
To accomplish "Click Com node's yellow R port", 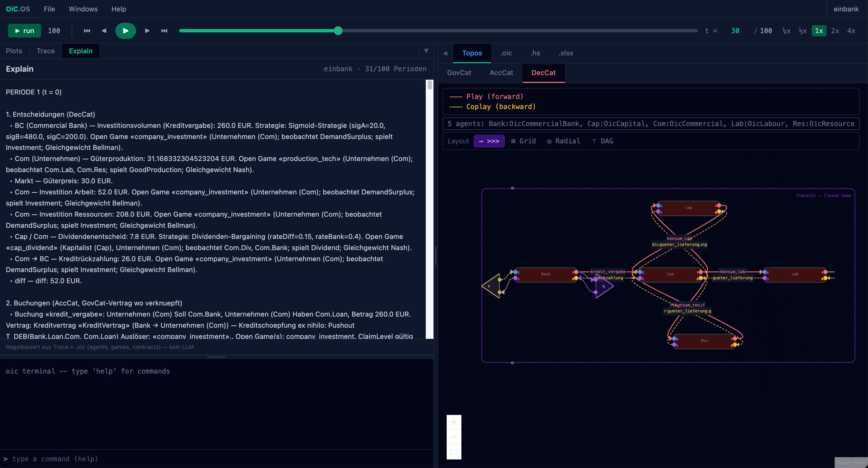I will pyautogui.click(x=701, y=278).
